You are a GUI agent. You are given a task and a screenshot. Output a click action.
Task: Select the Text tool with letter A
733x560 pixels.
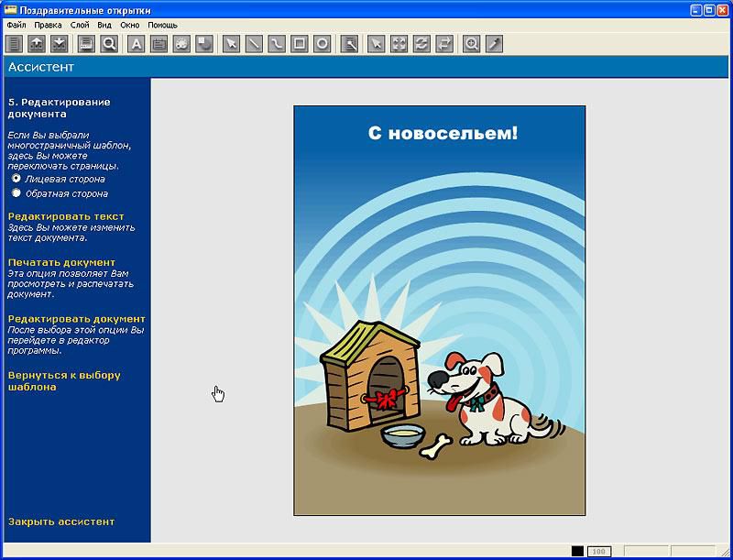coord(137,43)
